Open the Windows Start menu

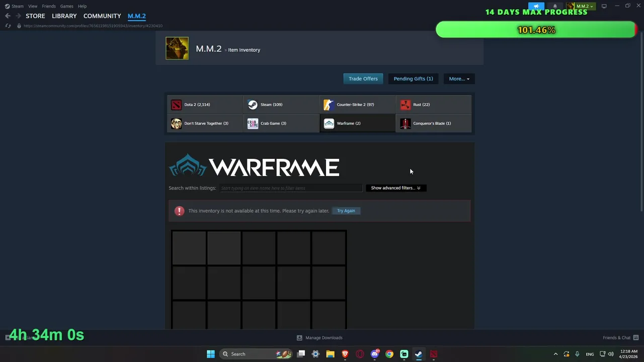click(211, 354)
